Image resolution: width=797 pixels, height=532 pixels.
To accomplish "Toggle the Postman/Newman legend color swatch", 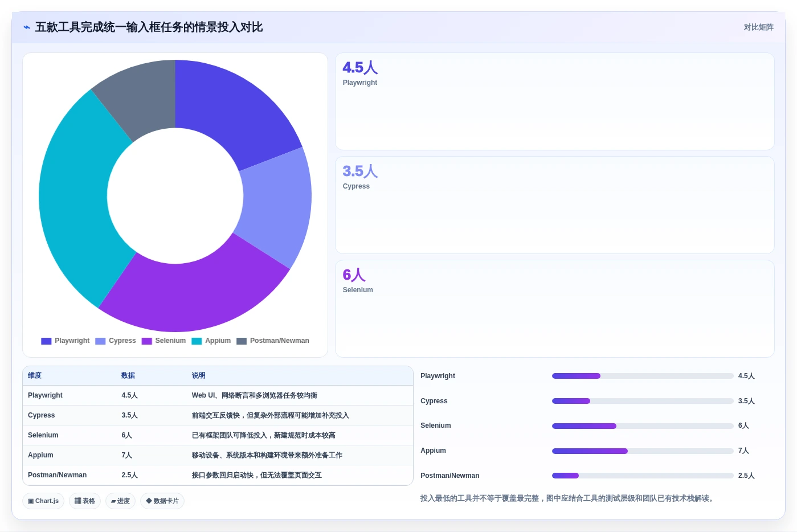I will (242, 341).
